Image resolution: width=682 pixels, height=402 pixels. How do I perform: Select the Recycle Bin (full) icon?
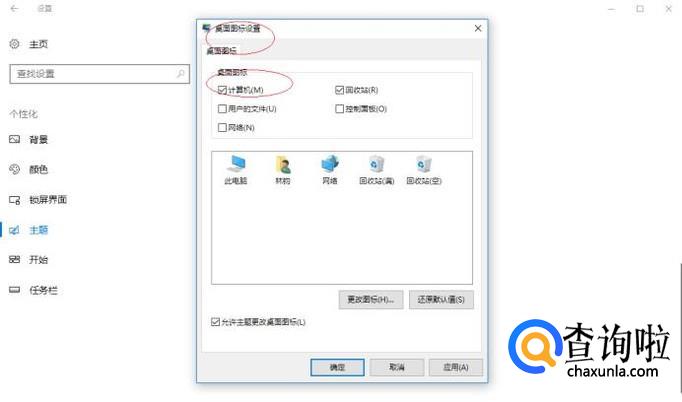377,164
